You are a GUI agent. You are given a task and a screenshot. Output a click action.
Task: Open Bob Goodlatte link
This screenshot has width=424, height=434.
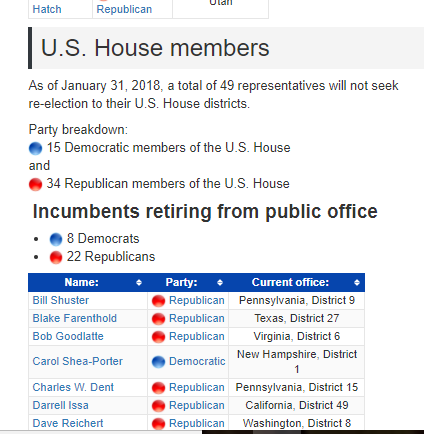click(x=68, y=336)
